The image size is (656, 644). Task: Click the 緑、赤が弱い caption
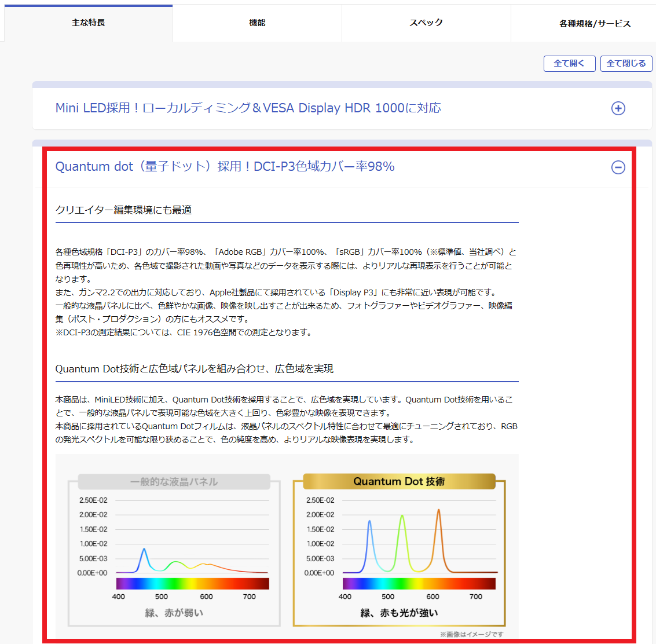[x=174, y=613]
